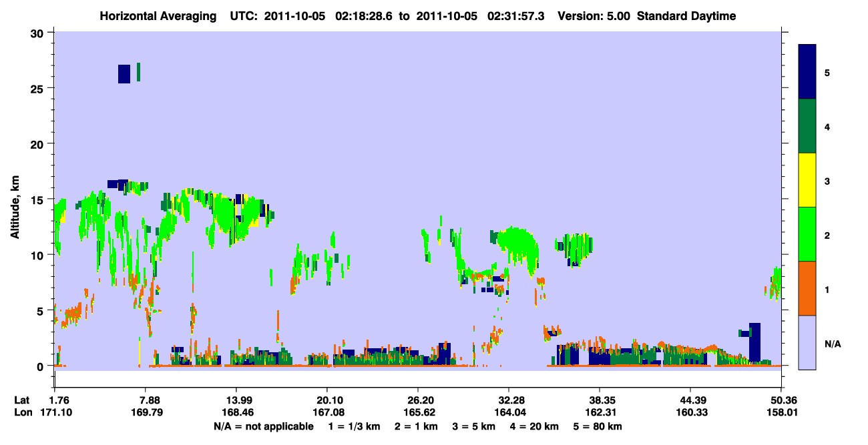Screen dimensions: 868x445
Task: Click the longitude value '168.46'
Action: click(x=236, y=412)
